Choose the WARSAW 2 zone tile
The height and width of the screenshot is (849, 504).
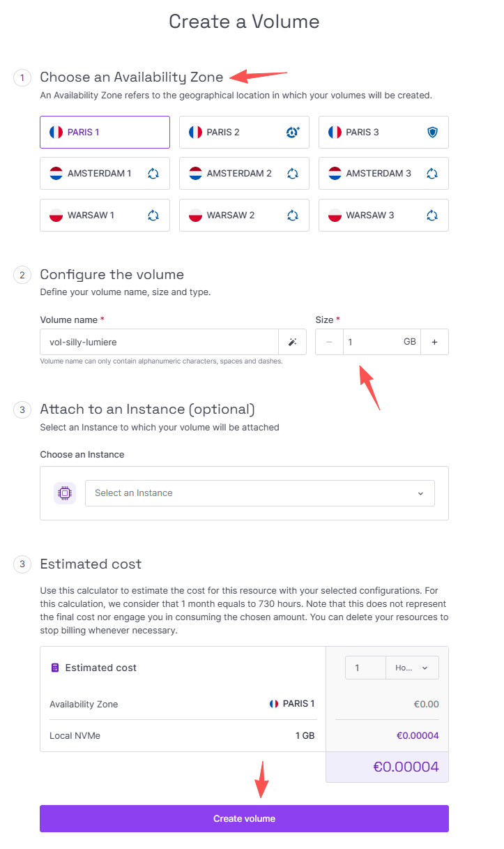(x=244, y=215)
